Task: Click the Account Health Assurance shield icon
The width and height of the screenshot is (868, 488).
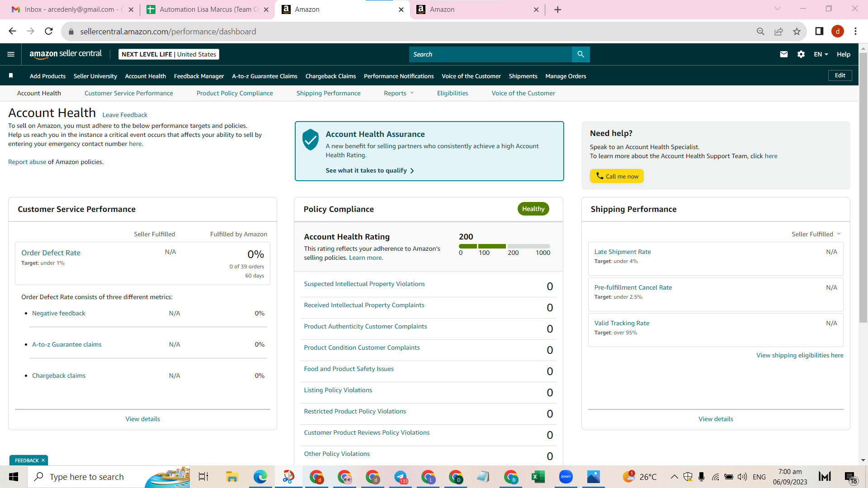Action: pos(311,140)
